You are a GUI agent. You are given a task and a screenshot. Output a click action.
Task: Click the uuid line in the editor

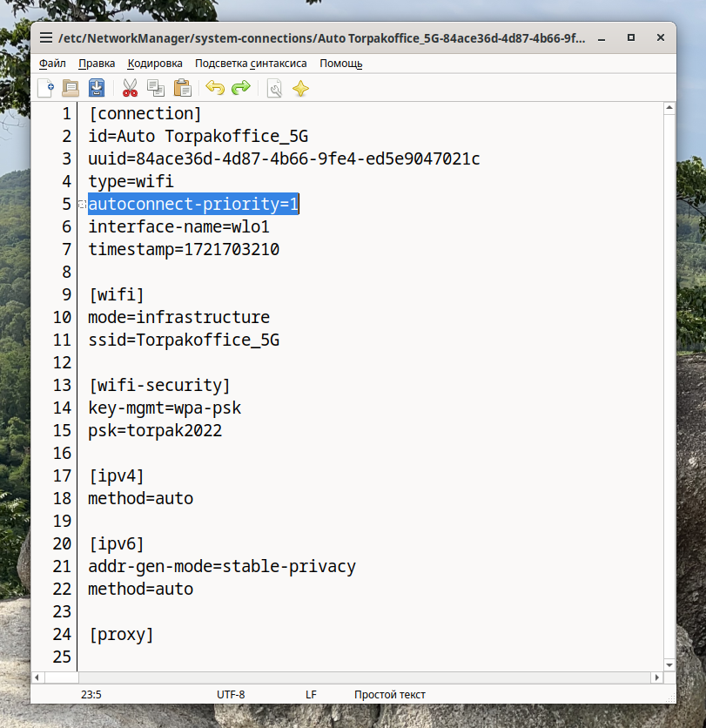pyautogui.click(x=284, y=158)
